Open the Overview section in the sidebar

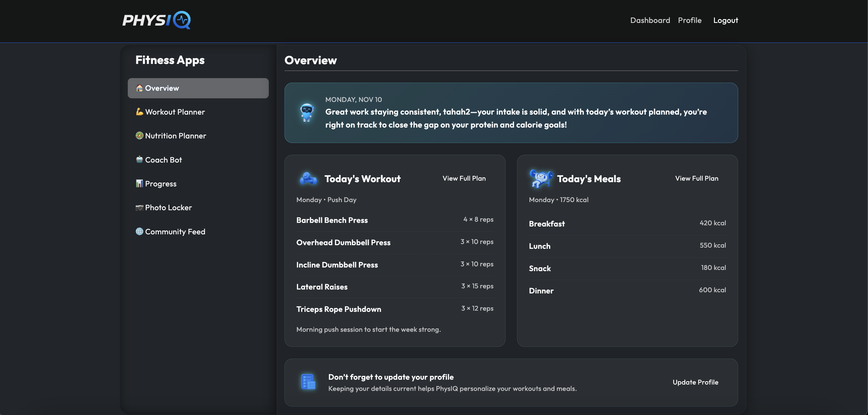162,88
